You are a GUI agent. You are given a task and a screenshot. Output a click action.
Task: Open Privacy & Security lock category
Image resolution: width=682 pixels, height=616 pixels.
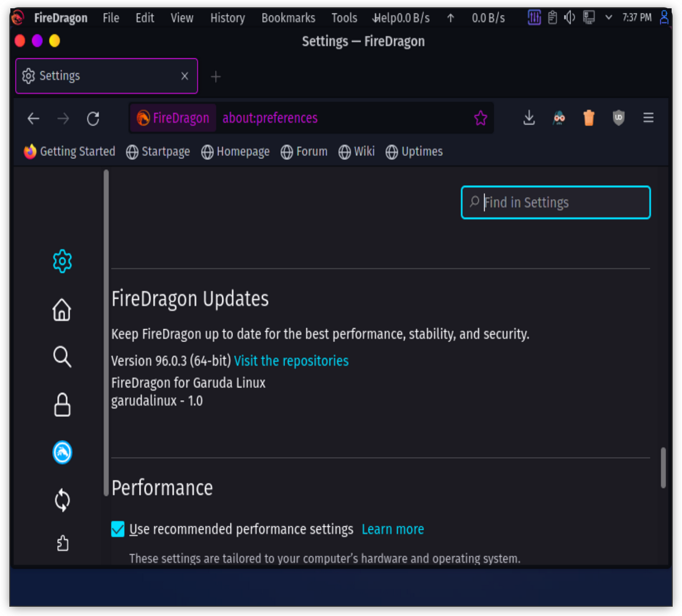(x=62, y=405)
